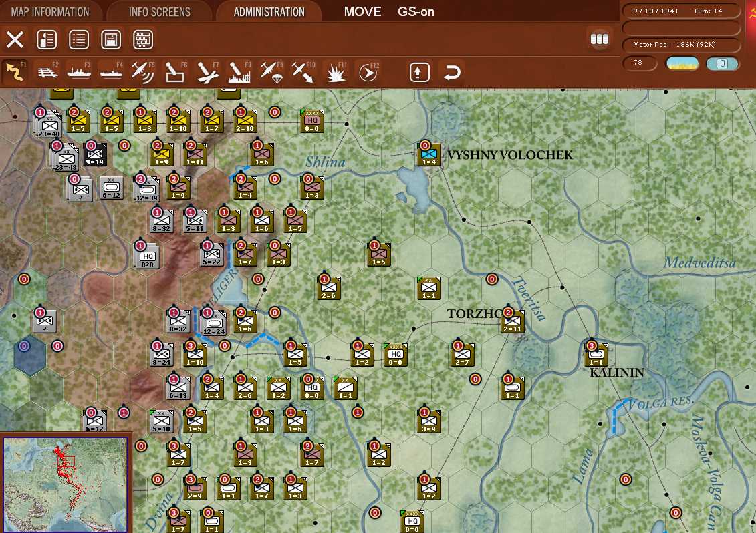756x533 pixels.
Task: Toggle GS-on to GS-off
Action: coord(415,11)
